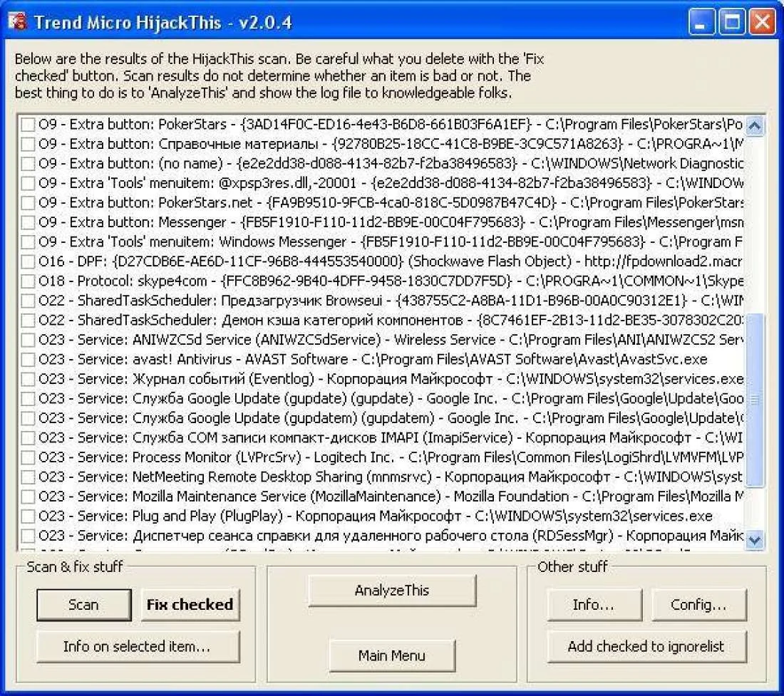This screenshot has height=696, width=784.
Task: Minimize the HijackThis window
Action: click(x=701, y=22)
